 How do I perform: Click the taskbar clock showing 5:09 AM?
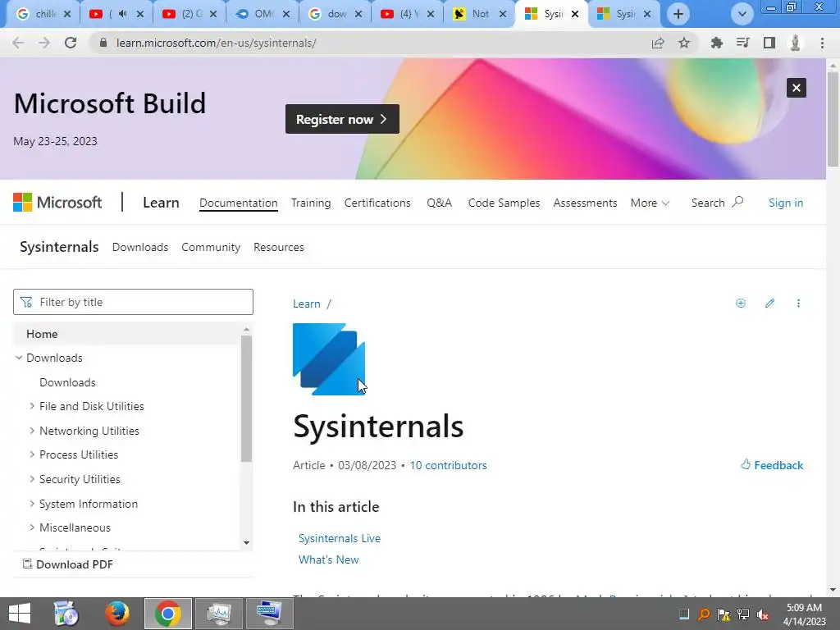804,614
